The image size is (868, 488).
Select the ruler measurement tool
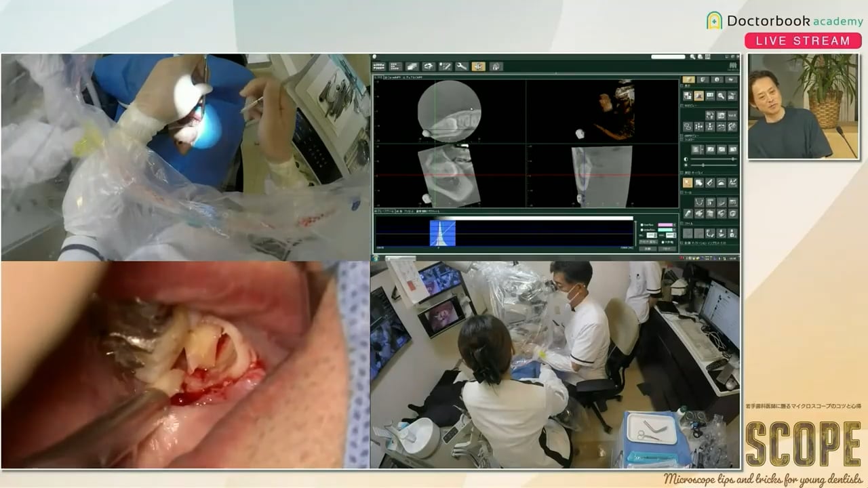710,183
